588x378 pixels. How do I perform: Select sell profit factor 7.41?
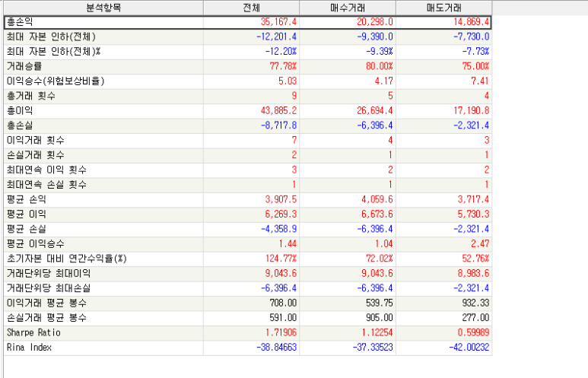pyautogui.click(x=481, y=81)
